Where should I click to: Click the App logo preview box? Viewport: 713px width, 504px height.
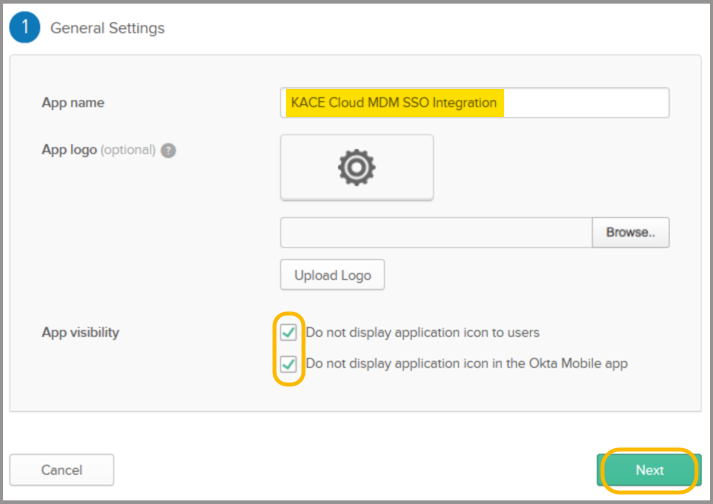coord(356,167)
